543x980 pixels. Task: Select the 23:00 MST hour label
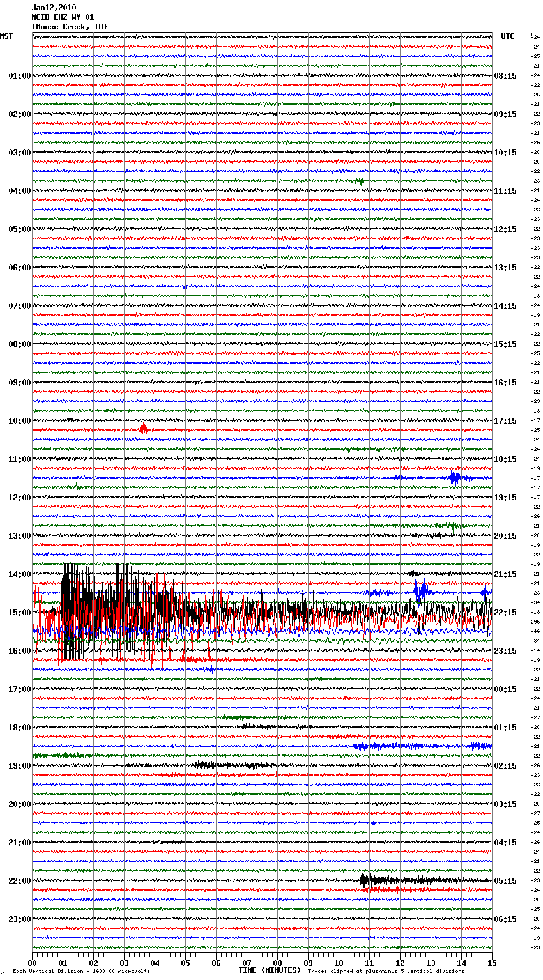click(x=20, y=919)
